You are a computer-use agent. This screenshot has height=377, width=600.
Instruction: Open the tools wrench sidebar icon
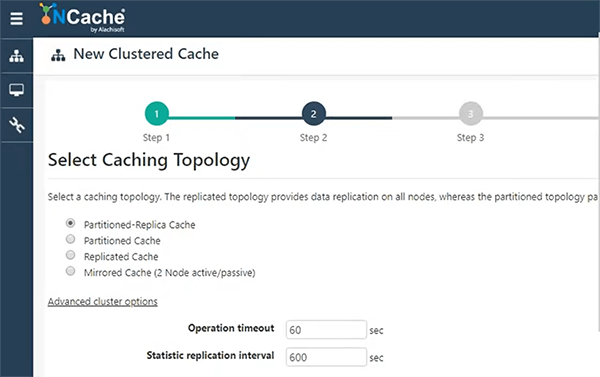tap(16, 125)
